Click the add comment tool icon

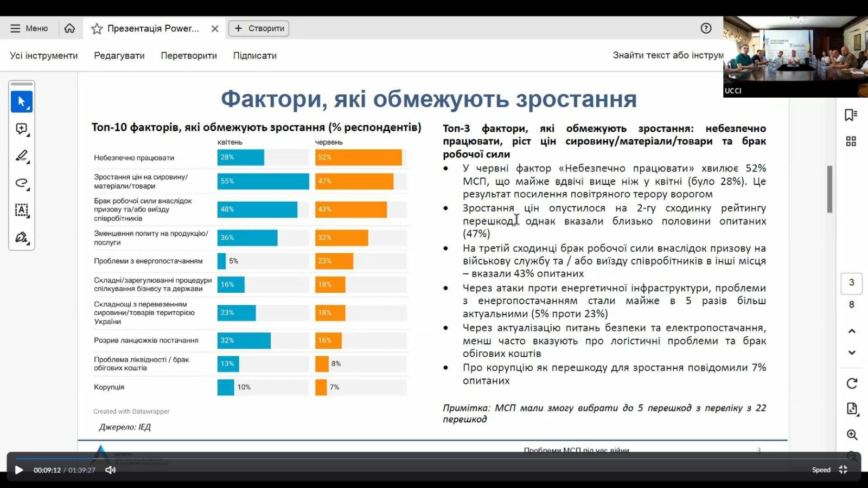[x=22, y=129]
